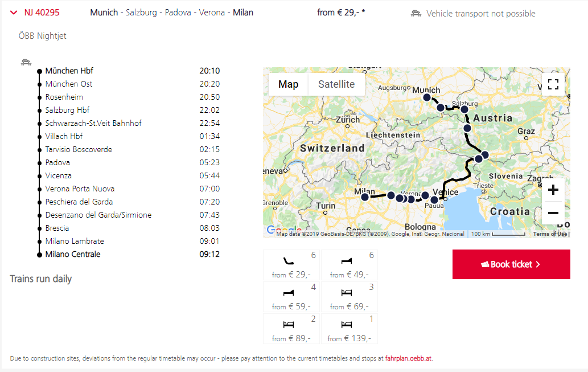Click the 'from € 29,- *' header price

(x=341, y=13)
